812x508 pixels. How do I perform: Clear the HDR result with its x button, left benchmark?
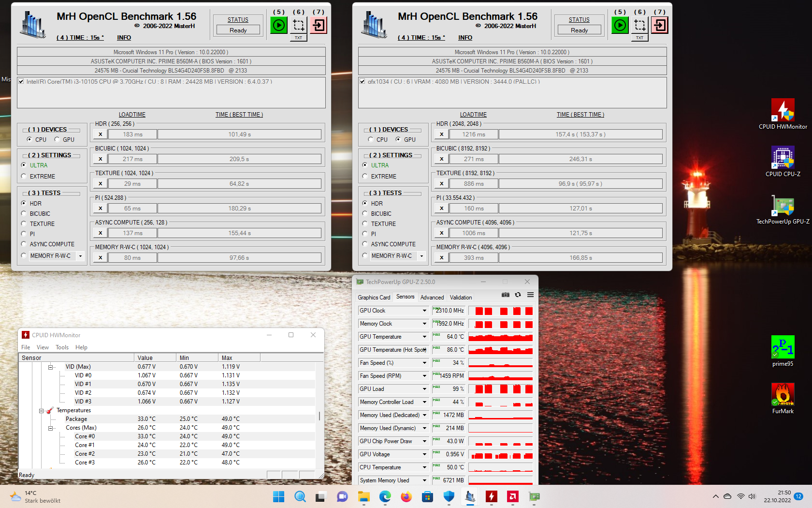[100, 134]
